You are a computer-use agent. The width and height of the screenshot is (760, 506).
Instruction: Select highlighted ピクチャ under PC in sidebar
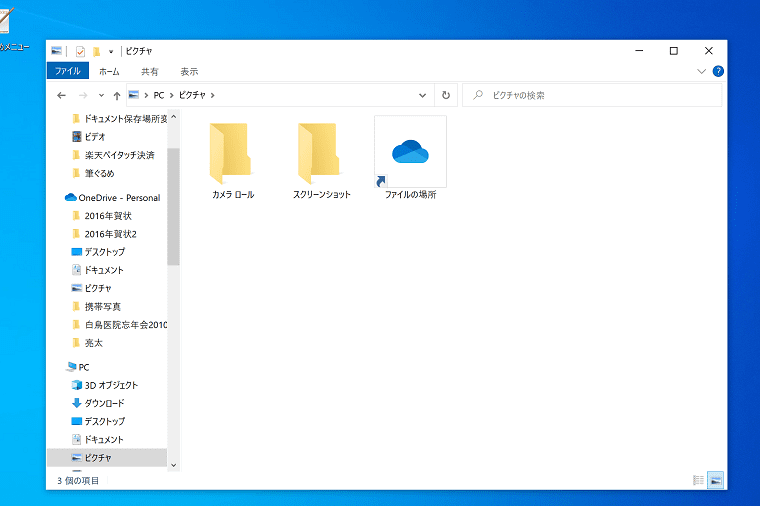(x=107, y=458)
